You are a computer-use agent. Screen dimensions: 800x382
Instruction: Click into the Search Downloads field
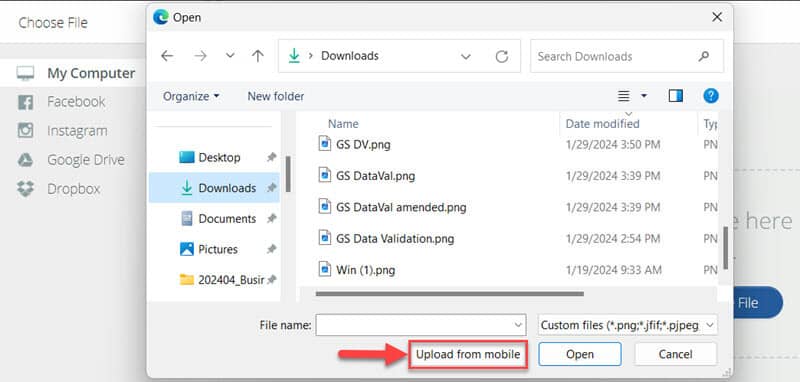pos(627,56)
